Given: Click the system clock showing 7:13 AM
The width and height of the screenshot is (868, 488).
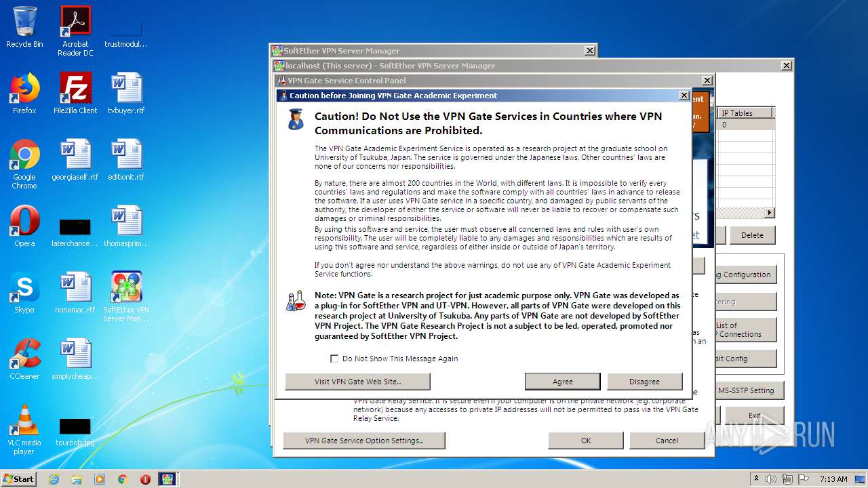Looking at the screenshot, I should [833, 479].
